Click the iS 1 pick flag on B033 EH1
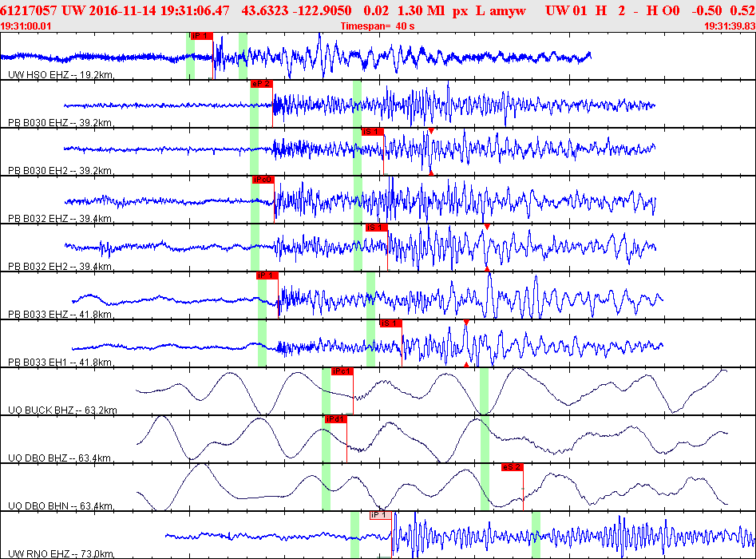 click(x=390, y=323)
